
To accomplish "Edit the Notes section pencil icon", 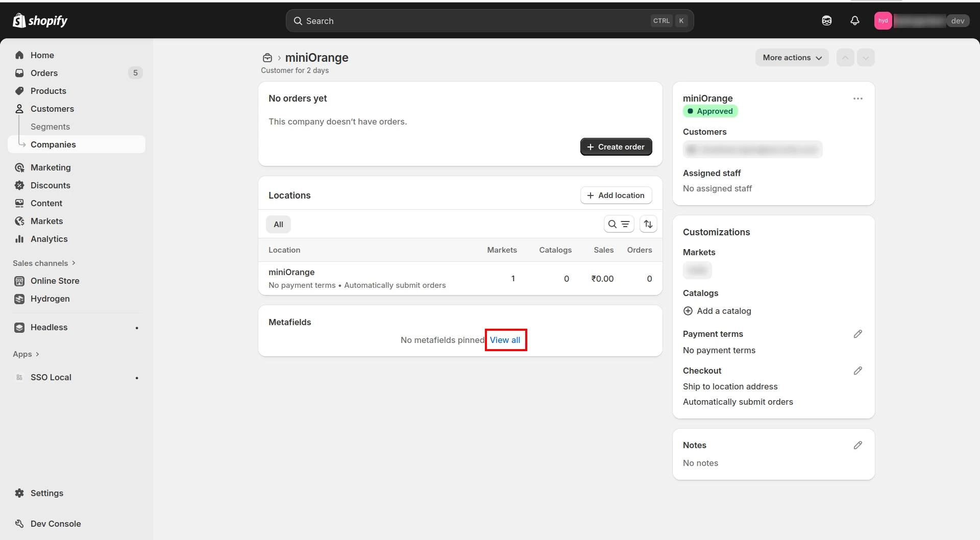I will pyautogui.click(x=857, y=445).
